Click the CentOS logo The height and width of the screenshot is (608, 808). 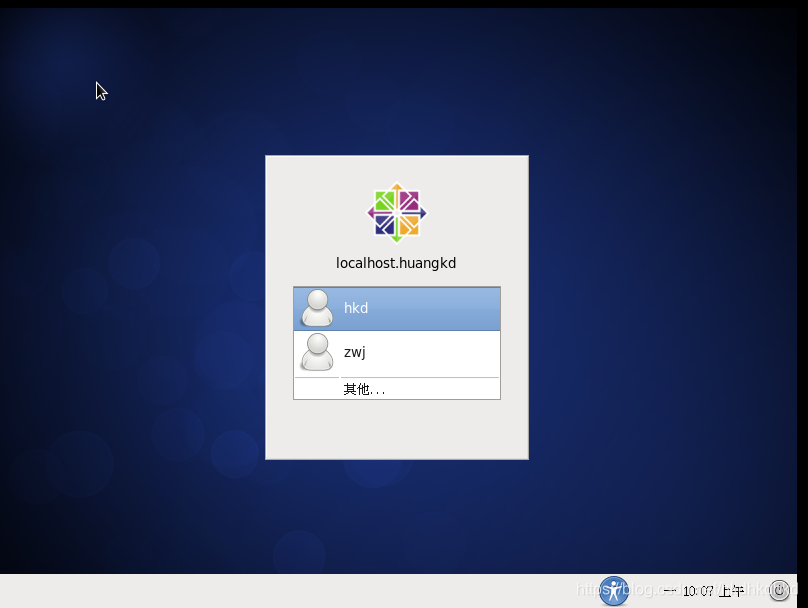tap(397, 212)
